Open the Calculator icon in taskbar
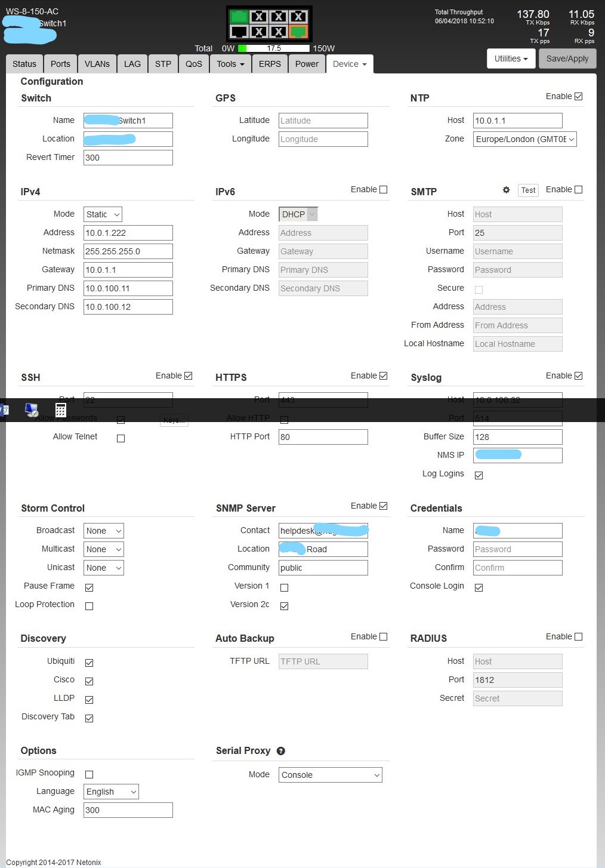 pos(60,410)
